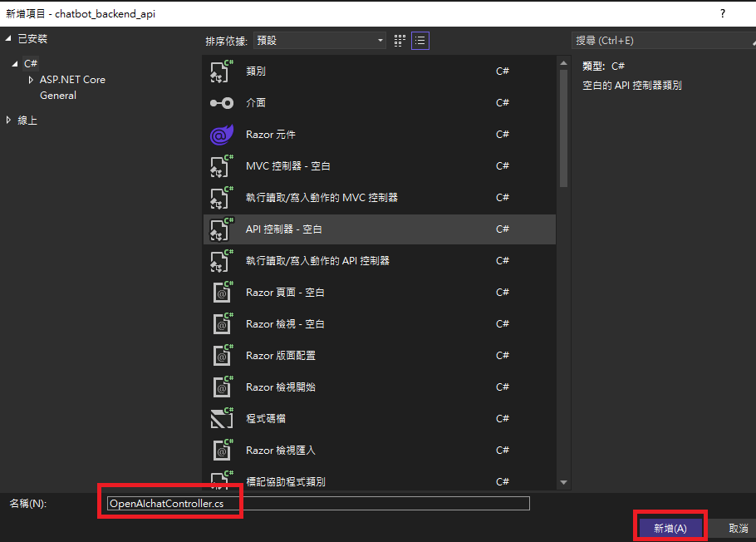
Task: Select the 類別 class template icon
Action: pyautogui.click(x=221, y=71)
